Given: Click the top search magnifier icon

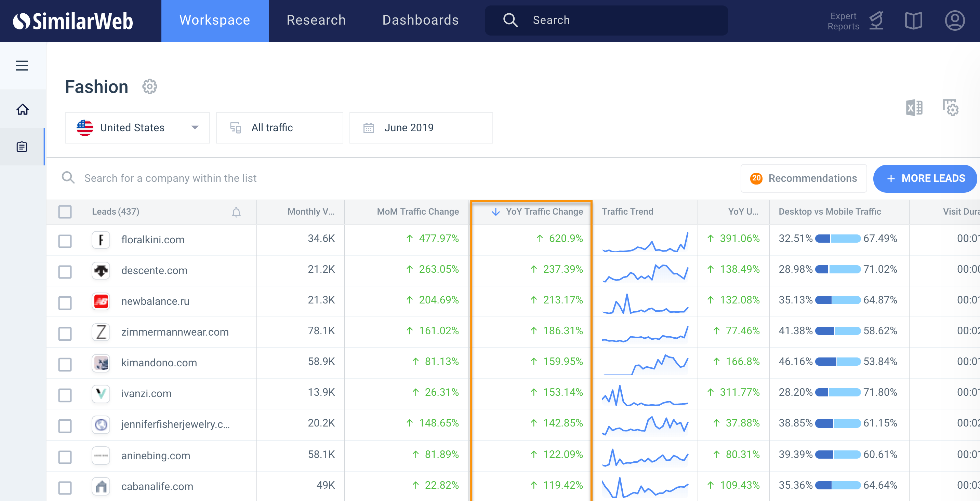Looking at the screenshot, I should click(510, 20).
